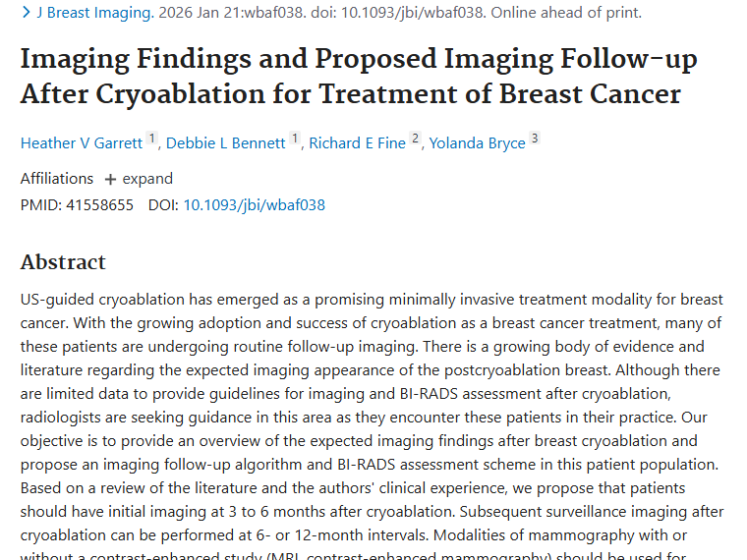
Task: Click inside the abstract paragraph text
Action: click(x=372, y=418)
